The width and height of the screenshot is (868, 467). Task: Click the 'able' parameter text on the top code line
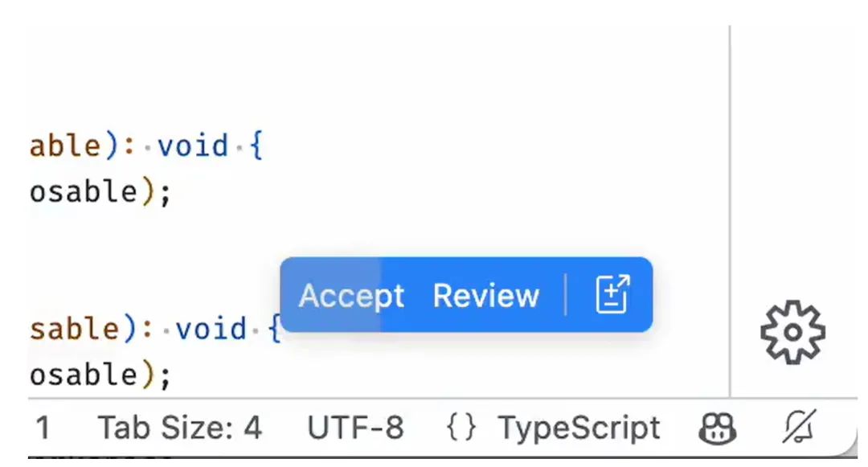coord(65,146)
